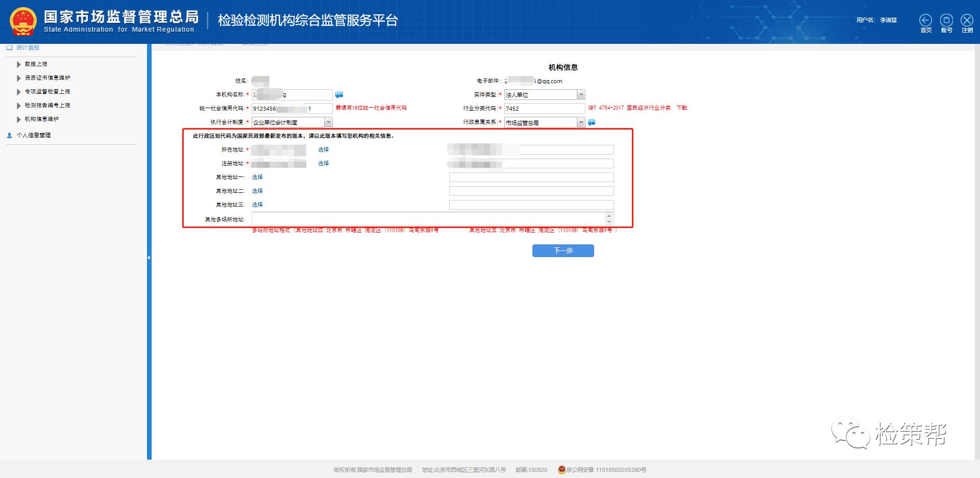Viewport: 980px width, 478px height.
Task: Expand the 数据上报 tree item
Action: point(19,64)
